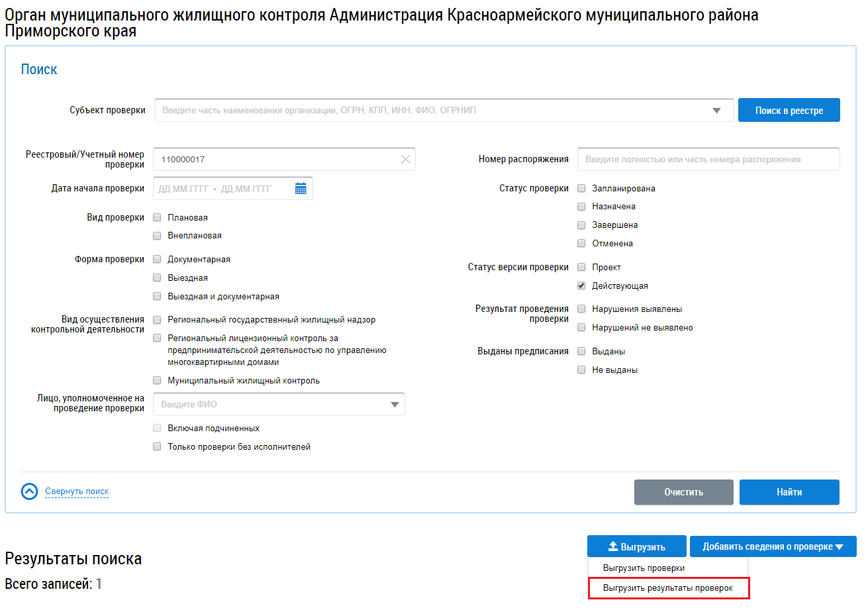This screenshot has height=610, width=868.
Task: Tick the Нарушения выявлены checkbox
Action: (x=581, y=309)
